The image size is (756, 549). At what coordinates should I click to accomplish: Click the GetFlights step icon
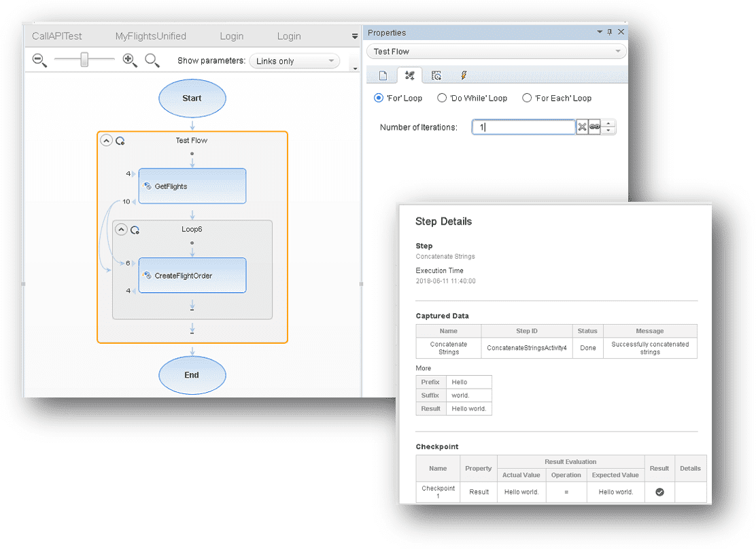click(x=148, y=185)
